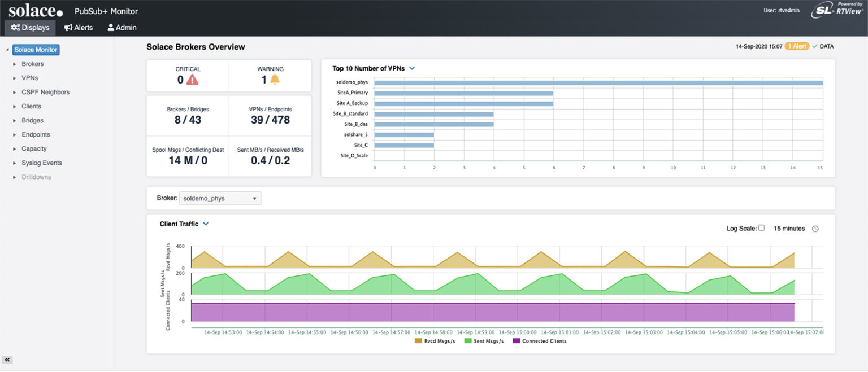Click the green DATA checkmark indicator

coord(816,46)
